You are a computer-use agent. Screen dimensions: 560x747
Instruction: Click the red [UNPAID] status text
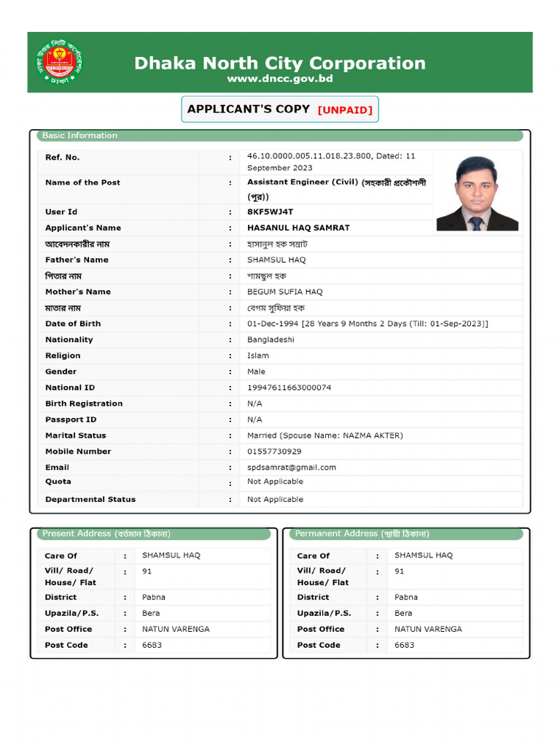tap(345, 110)
